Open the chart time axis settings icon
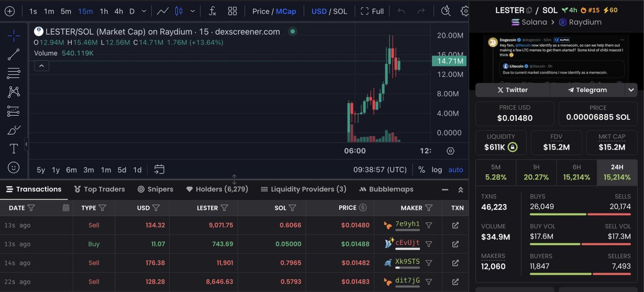 [x=450, y=151]
